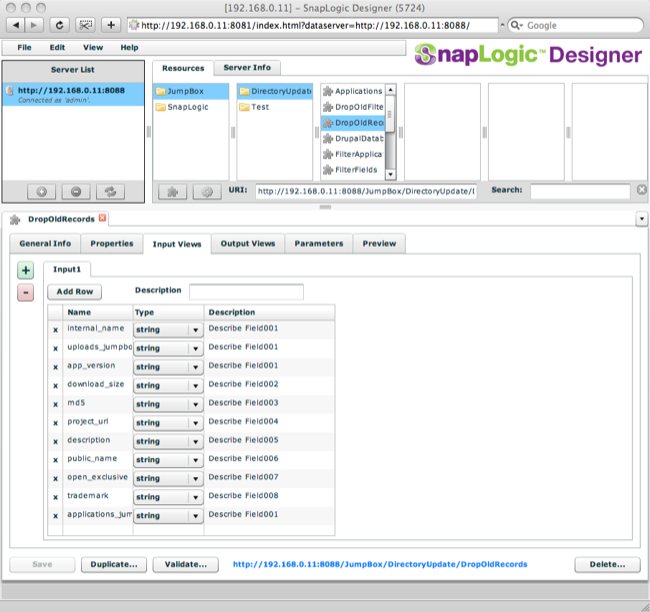Open the View menu
This screenshot has height=612, width=650.
click(93, 48)
